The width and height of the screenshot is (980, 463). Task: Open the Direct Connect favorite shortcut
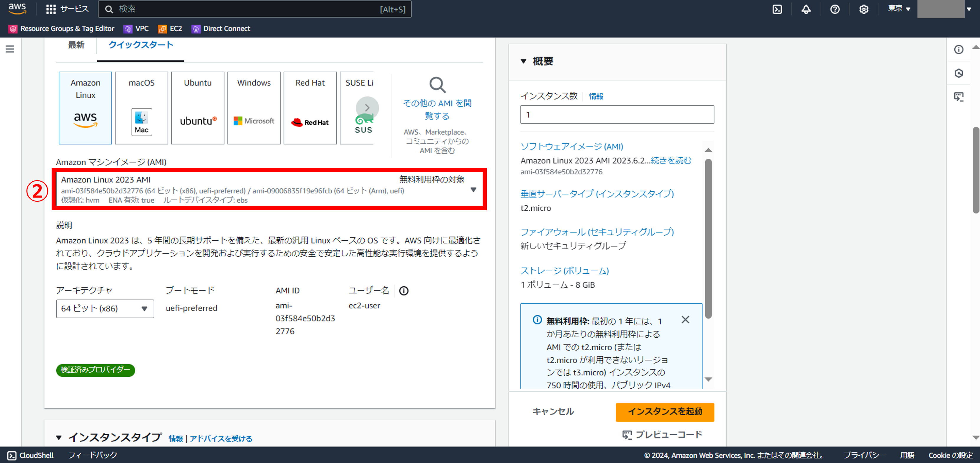pos(221,29)
